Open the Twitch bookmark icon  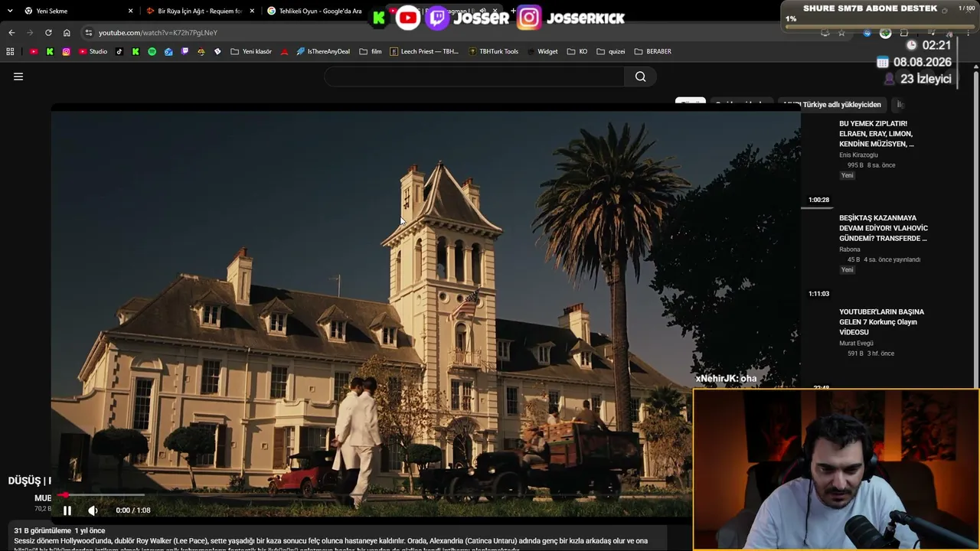(x=185, y=51)
